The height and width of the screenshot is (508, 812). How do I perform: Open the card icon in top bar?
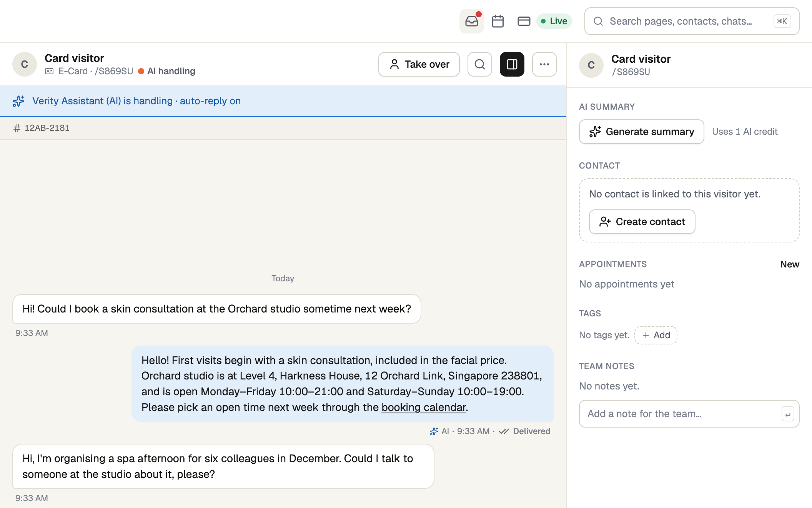524,21
